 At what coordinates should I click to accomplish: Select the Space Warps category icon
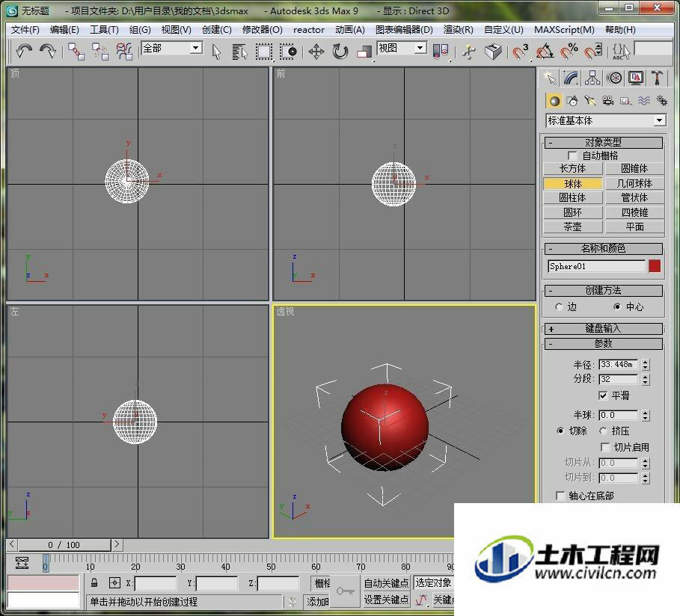tap(643, 101)
